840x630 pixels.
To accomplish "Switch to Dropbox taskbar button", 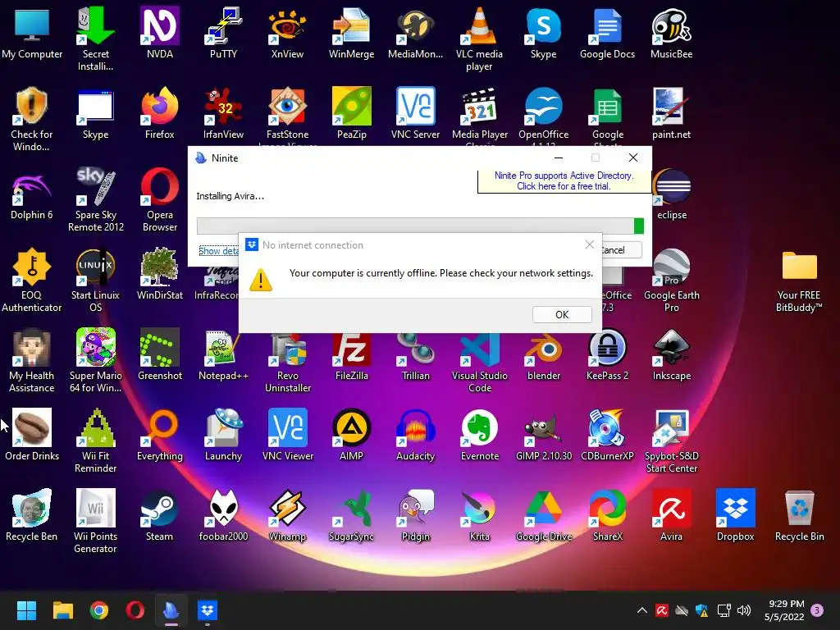I will pos(208,610).
